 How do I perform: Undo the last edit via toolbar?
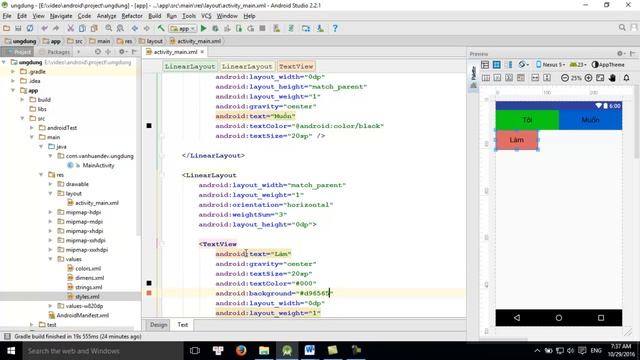click(x=44, y=29)
